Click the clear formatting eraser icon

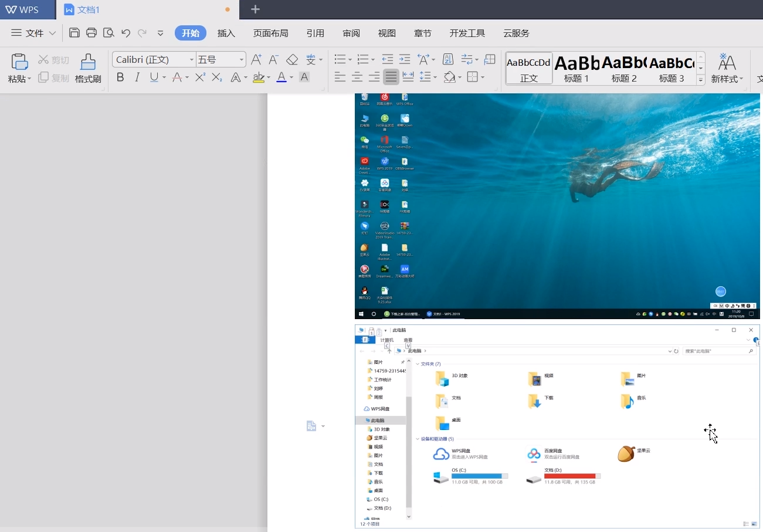[x=292, y=59]
